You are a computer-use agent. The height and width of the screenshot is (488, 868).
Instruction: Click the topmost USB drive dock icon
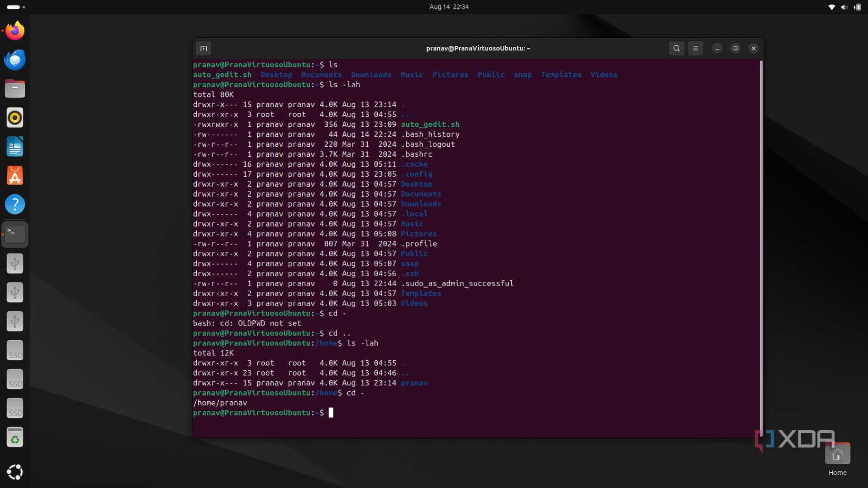[14, 263]
